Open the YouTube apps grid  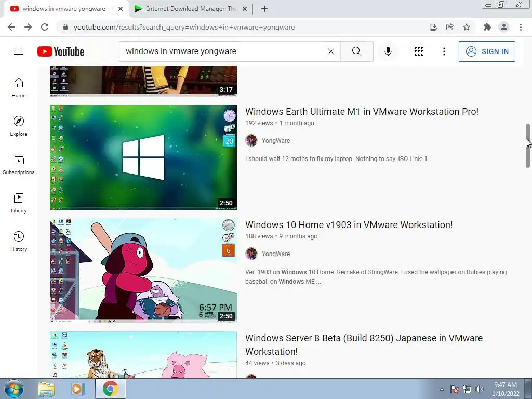click(419, 51)
